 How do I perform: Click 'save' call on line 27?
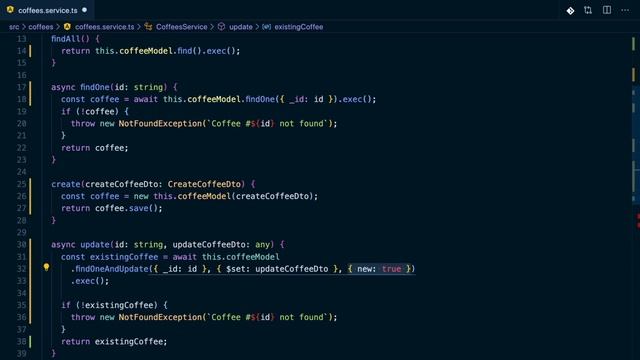point(138,208)
